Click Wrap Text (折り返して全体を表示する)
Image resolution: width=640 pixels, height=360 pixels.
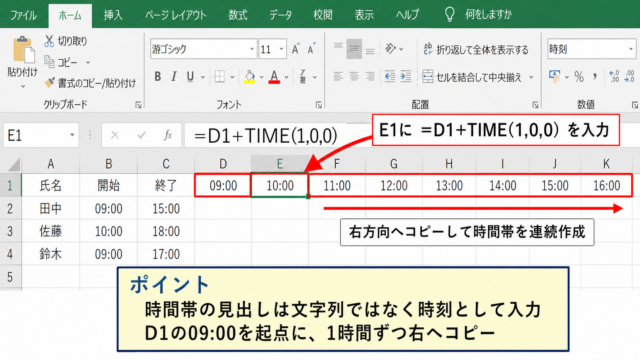[x=476, y=50]
